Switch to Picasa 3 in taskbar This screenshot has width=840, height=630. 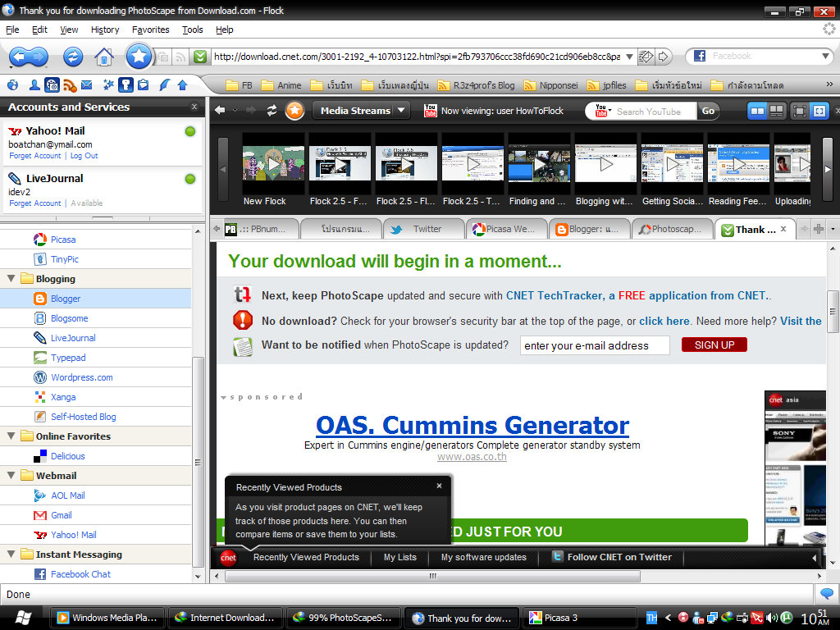[x=580, y=618]
